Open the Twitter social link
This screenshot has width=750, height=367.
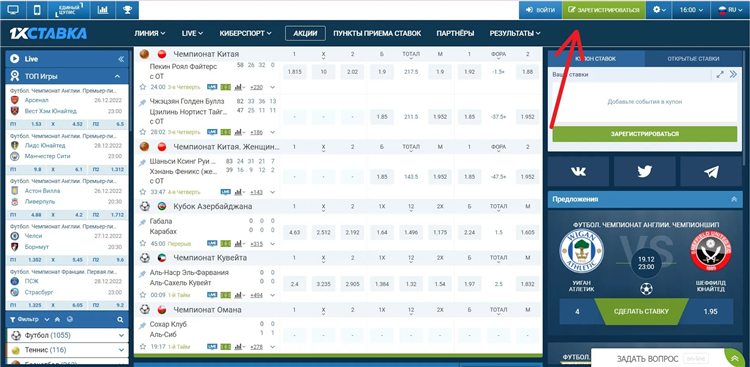645,171
